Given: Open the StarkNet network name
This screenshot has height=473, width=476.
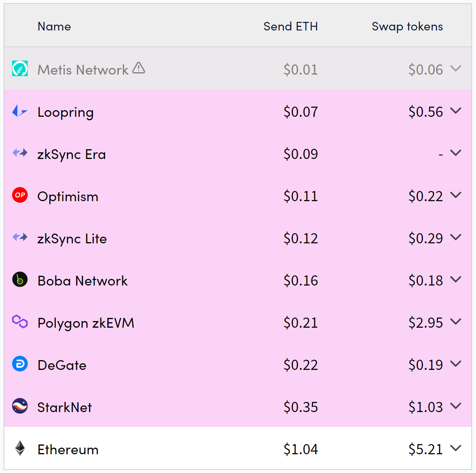Looking at the screenshot, I should point(65,407).
